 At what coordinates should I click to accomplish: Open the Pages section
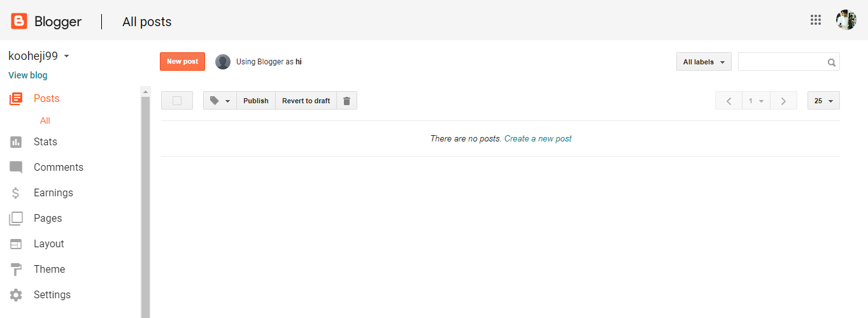tap(48, 219)
